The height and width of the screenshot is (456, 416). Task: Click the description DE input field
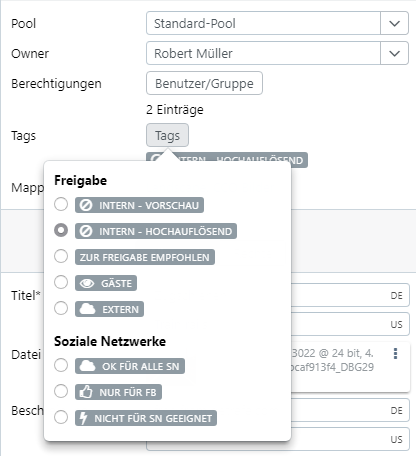[350, 410]
